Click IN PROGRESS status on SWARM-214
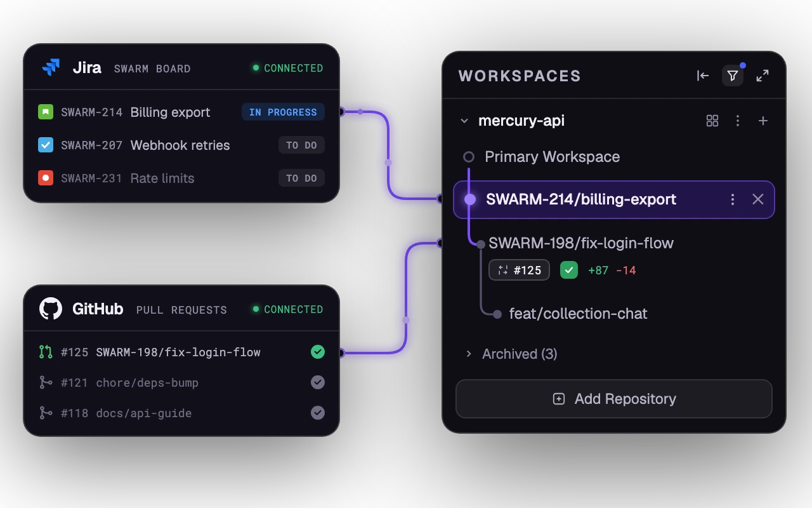 [283, 112]
